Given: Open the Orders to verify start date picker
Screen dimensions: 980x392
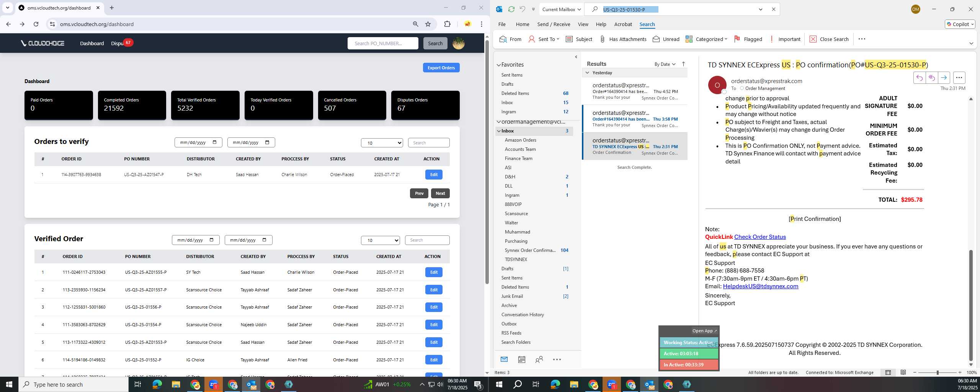Looking at the screenshot, I should pos(214,142).
